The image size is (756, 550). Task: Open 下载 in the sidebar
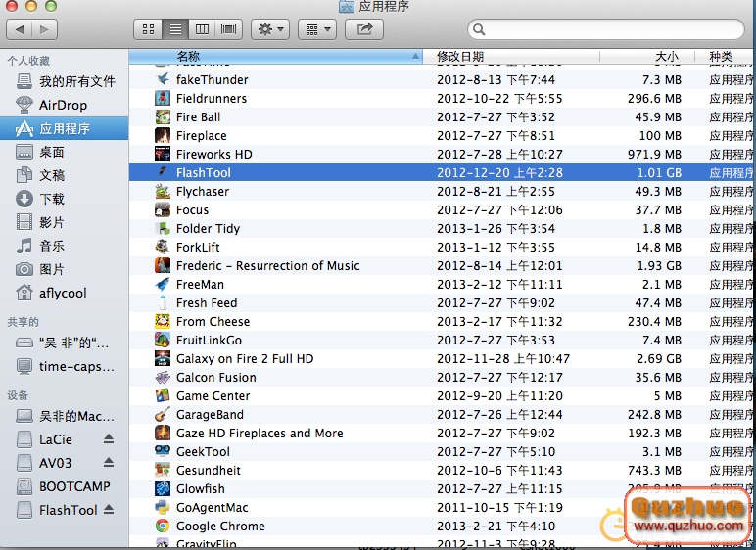coord(65,199)
